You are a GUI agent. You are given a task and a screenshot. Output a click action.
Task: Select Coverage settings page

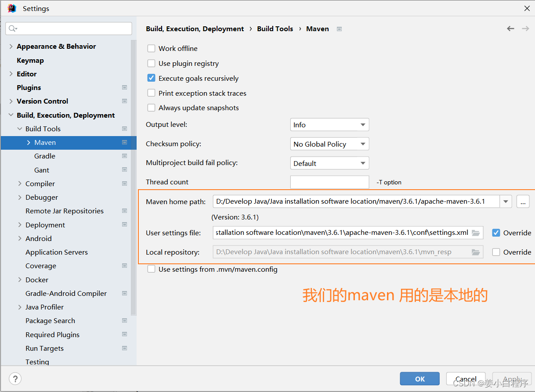tap(41, 266)
